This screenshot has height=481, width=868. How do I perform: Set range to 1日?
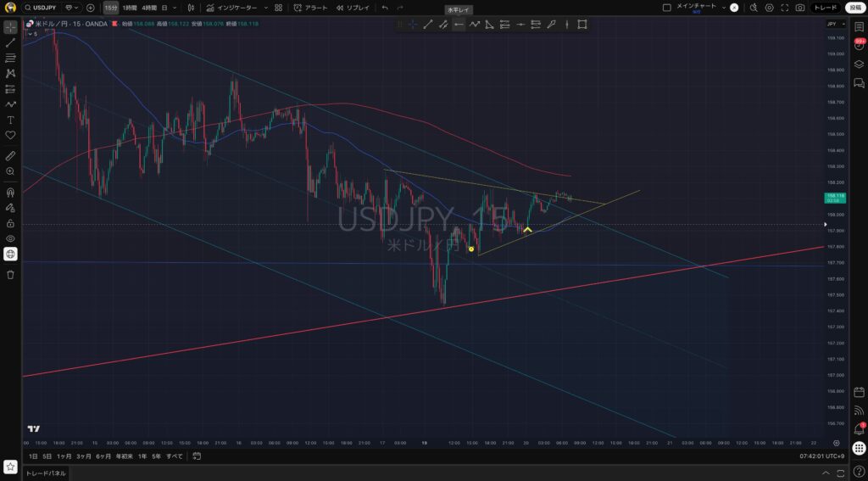(x=33, y=456)
